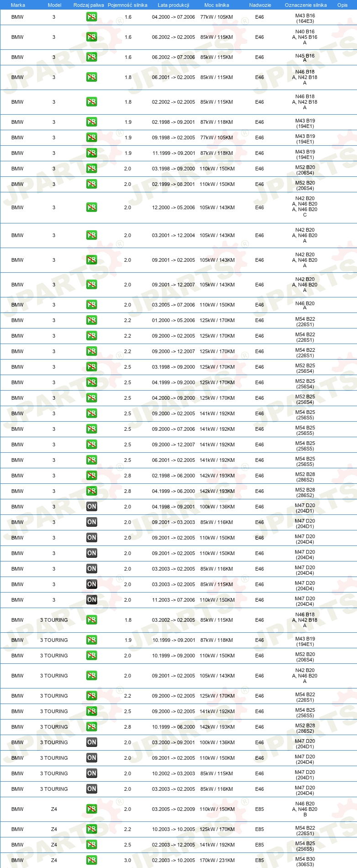Select petrol icon in the 11.1999 -> 09.2001 row
The width and height of the screenshot is (357, 868).
[x=92, y=153]
